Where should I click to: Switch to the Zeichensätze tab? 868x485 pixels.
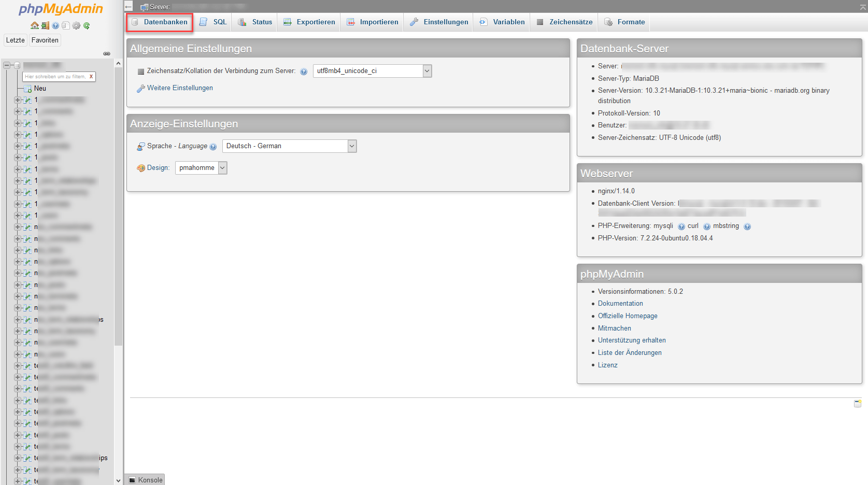[x=565, y=22]
